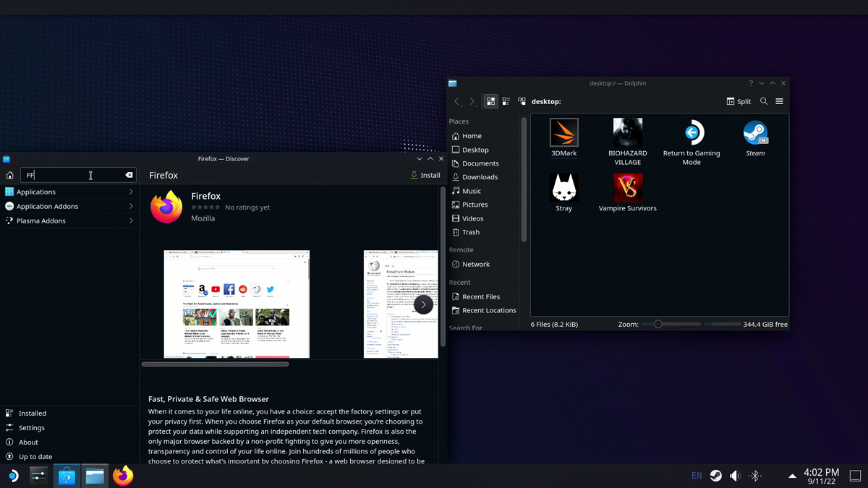Viewport: 868px width, 488px height.
Task: Switch Dolphin to Icons view mode
Action: (491, 102)
